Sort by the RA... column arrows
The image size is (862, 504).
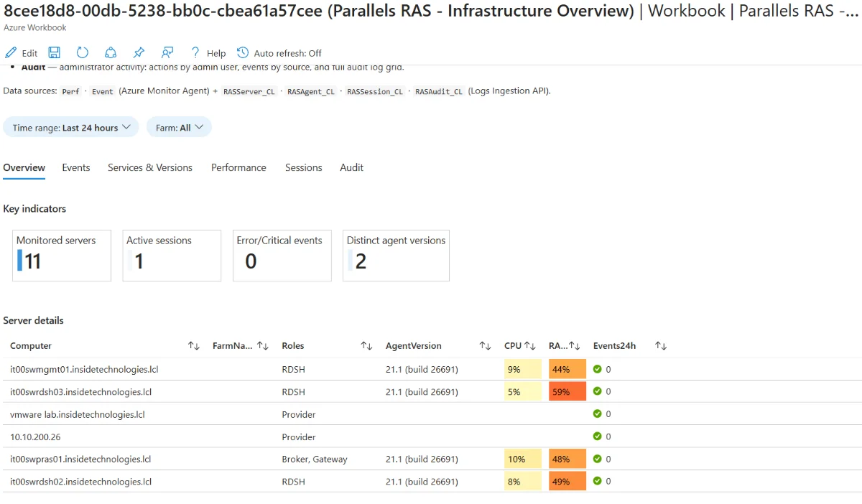[575, 346]
